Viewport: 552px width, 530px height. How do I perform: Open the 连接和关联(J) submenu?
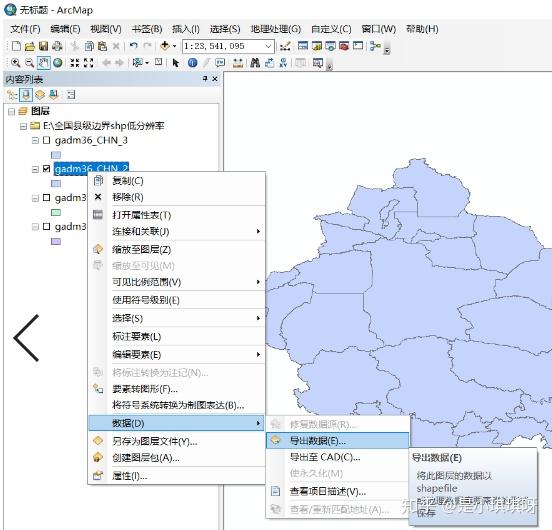(176, 232)
